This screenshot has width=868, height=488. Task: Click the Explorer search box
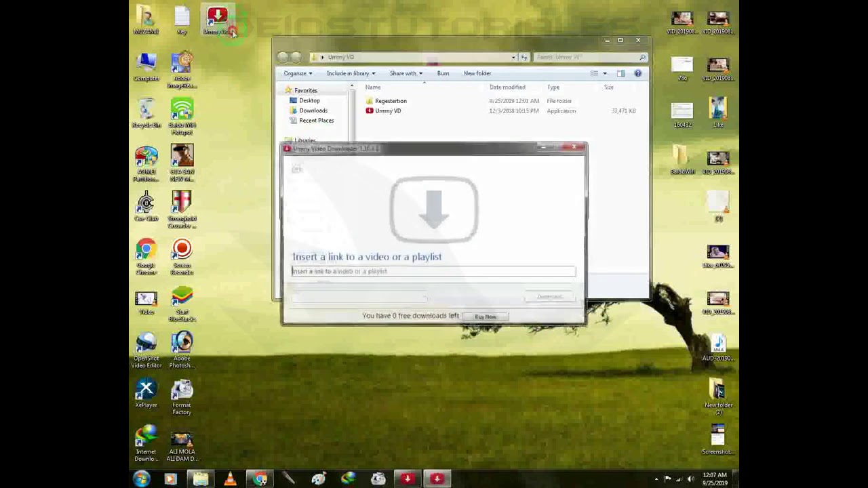[x=590, y=57]
